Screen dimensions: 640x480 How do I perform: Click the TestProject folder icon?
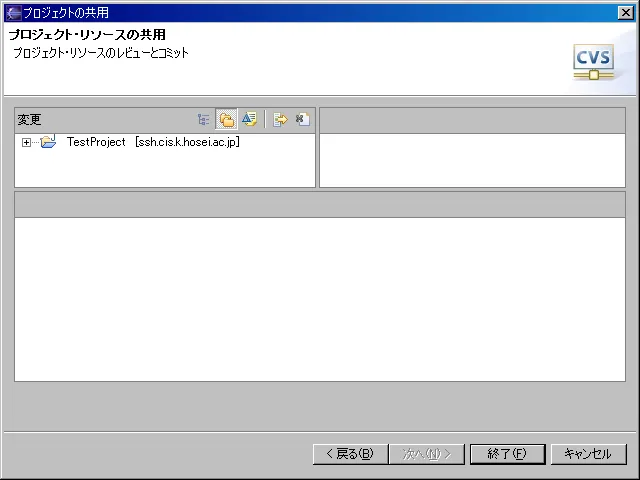pos(48,142)
